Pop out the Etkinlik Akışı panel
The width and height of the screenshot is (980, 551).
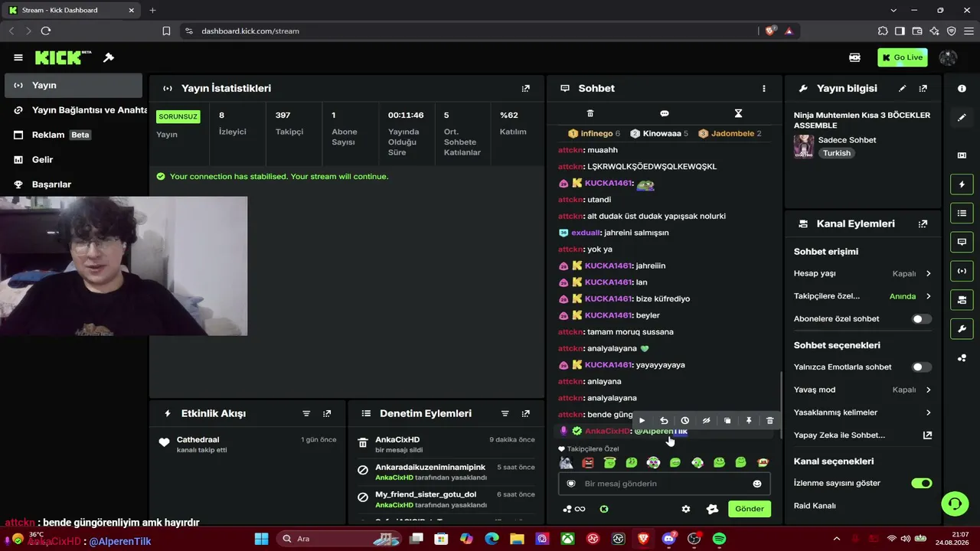pyautogui.click(x=327, y=414)
